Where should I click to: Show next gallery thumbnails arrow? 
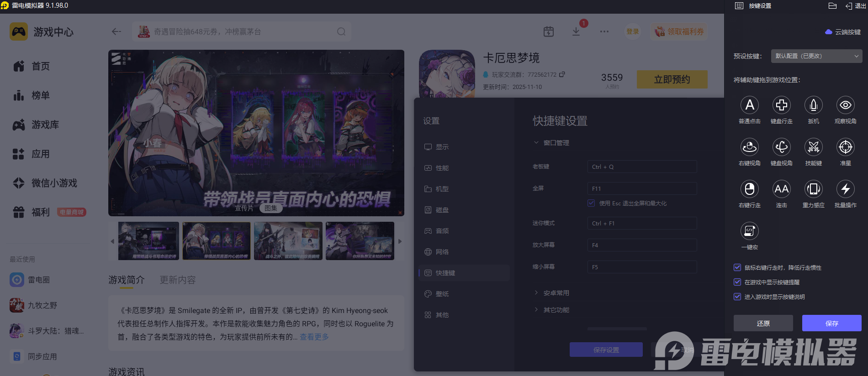pyautogui.click(x=400, y=241)
